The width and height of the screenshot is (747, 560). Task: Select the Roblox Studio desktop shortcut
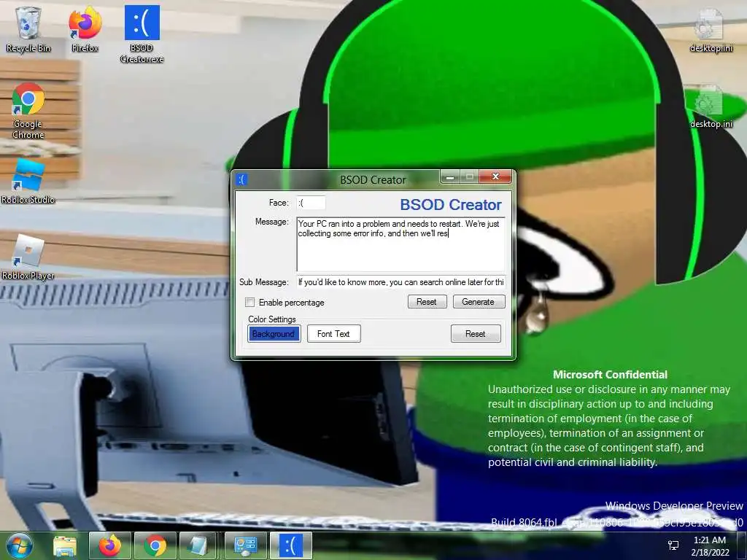(28, 182)
